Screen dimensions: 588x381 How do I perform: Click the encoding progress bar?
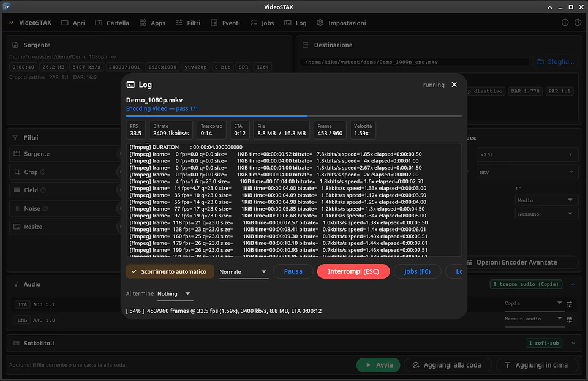pos(293,116)
